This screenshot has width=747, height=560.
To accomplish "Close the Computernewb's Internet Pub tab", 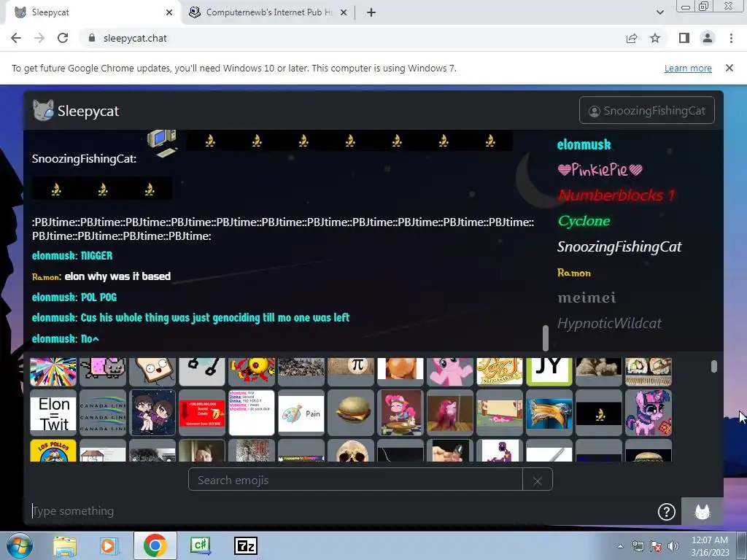I will coord(343,12).
